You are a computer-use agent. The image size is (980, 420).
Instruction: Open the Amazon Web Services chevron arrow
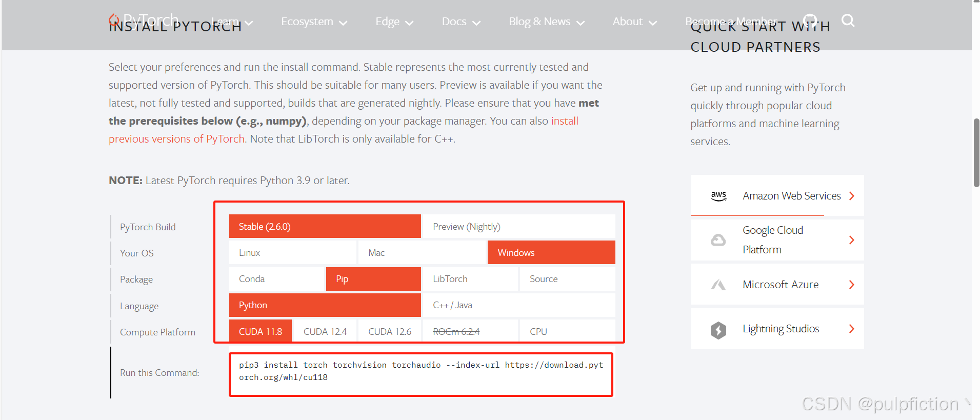[x=852, y=196]
